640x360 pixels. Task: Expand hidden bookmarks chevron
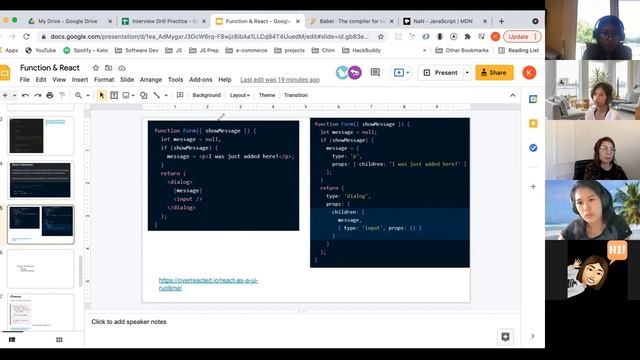424,51
